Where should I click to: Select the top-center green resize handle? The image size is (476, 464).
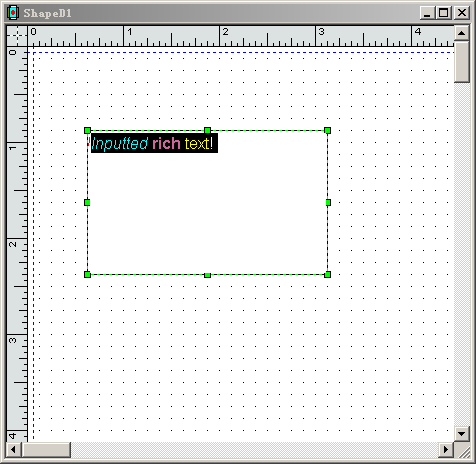207,130
